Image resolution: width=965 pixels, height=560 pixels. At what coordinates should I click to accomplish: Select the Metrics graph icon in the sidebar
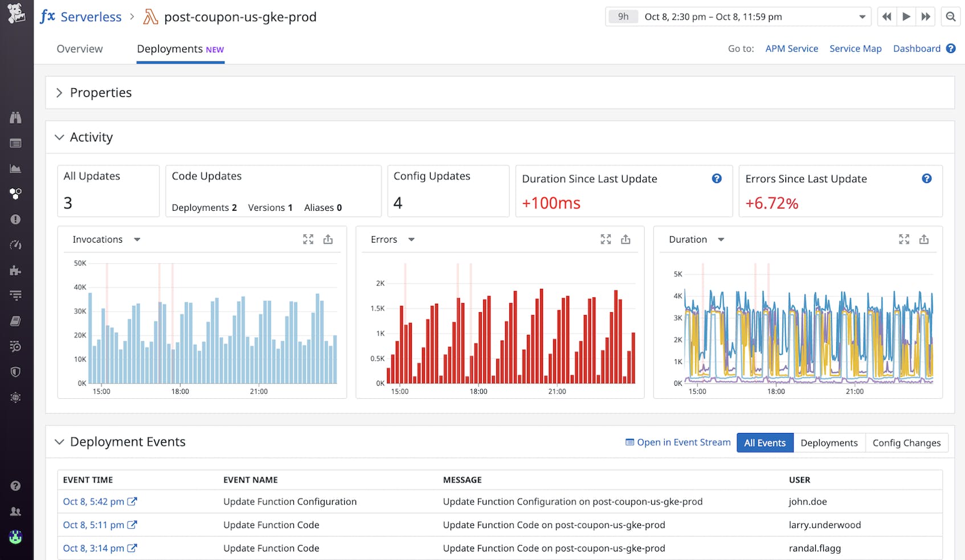click(x=16, y=169)
